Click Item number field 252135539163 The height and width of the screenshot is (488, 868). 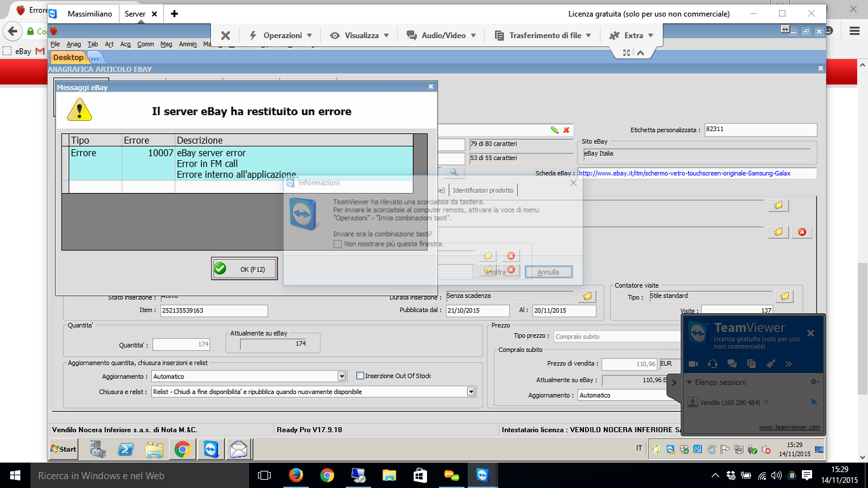pos(214,311)
